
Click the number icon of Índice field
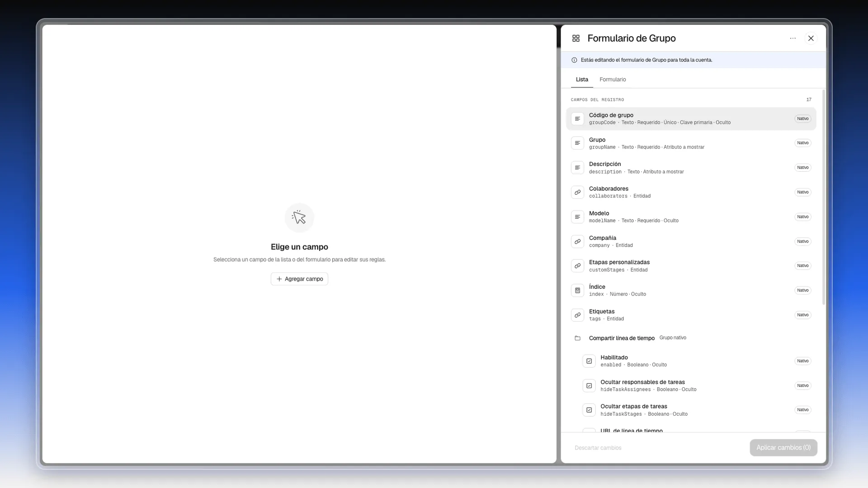[577, 291]
